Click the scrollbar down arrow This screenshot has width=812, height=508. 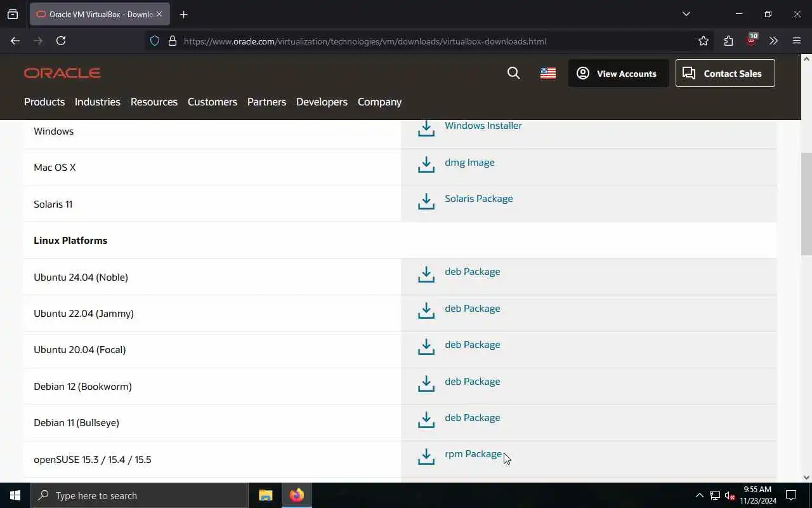coord(806,478)
